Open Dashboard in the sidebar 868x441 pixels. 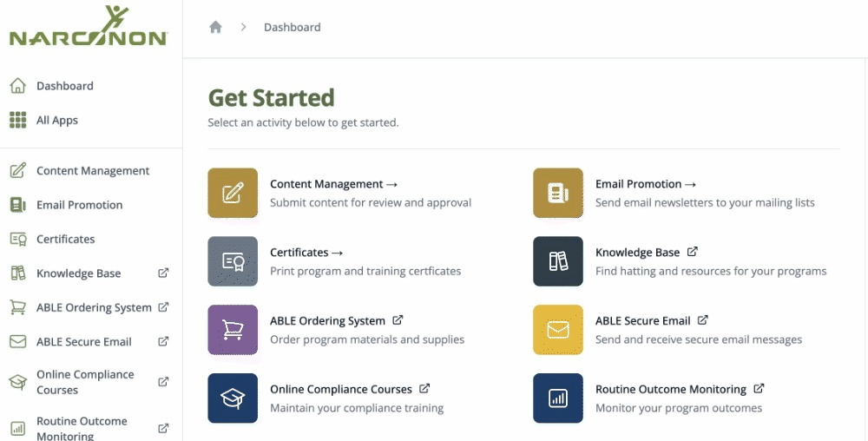tap(64, 86)
